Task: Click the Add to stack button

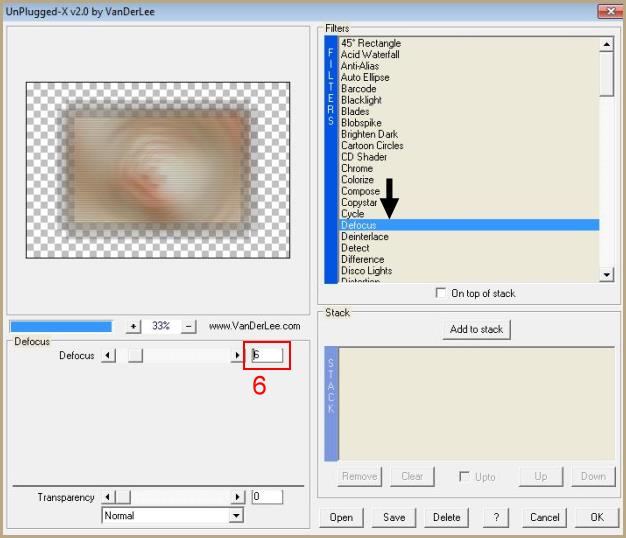Action: [x=477, y=329]
